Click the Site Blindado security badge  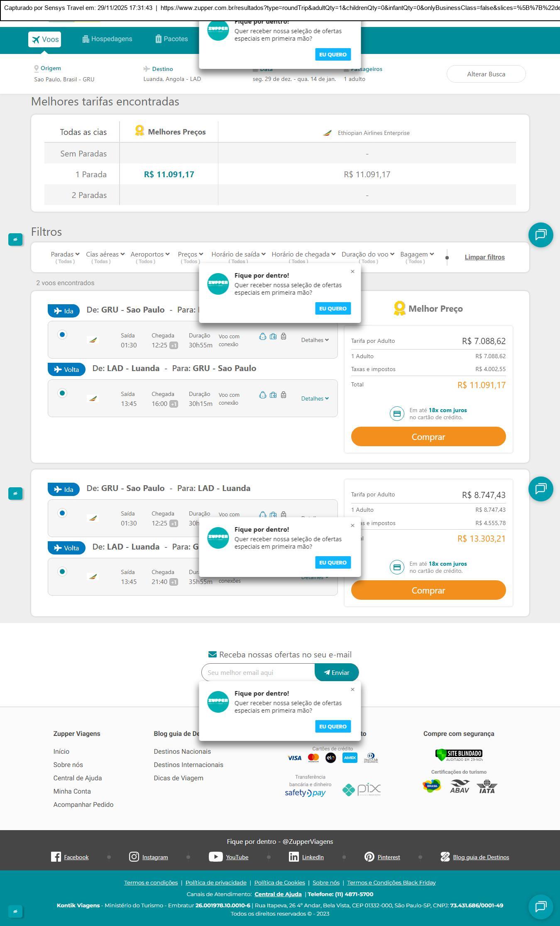tap(459, 755)
